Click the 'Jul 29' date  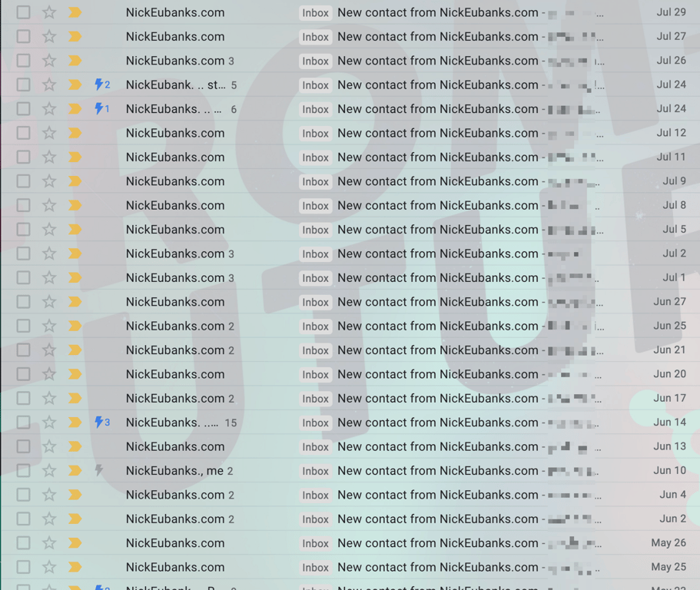coord(671,12)
